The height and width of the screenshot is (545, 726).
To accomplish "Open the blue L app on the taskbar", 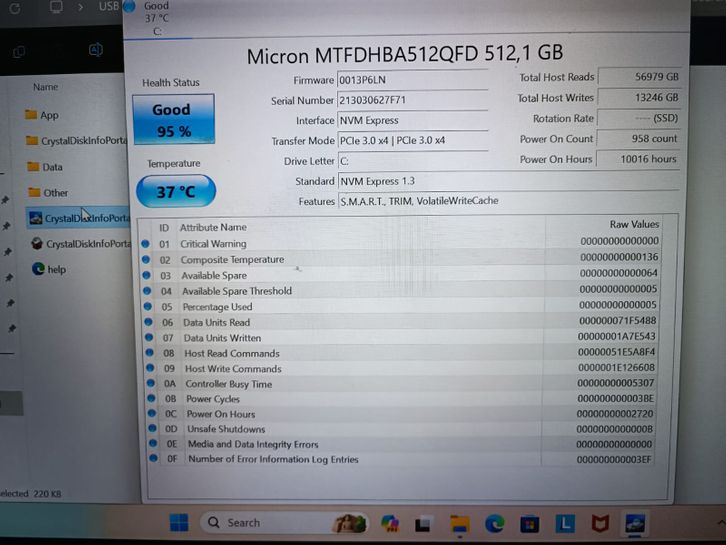I will pos(565,524).
